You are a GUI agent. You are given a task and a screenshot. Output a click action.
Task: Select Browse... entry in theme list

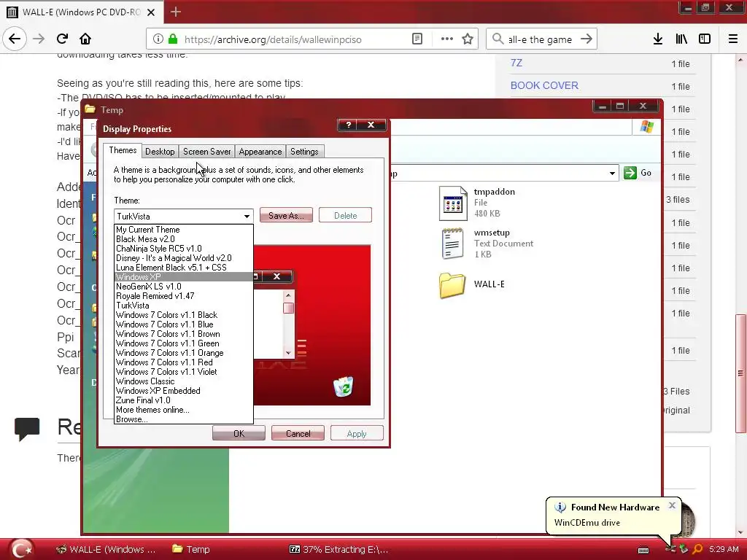(x=184, y=419)
